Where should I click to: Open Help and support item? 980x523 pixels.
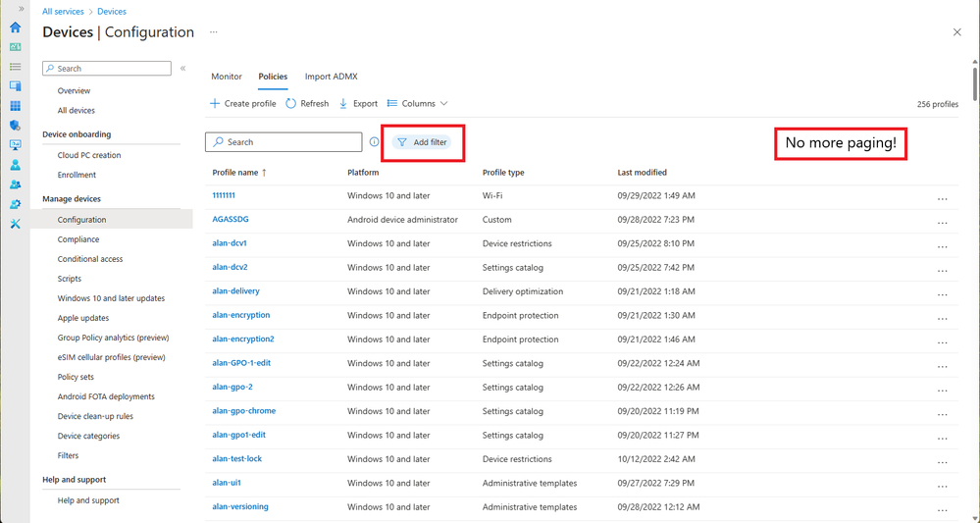[x=88, y=500]
